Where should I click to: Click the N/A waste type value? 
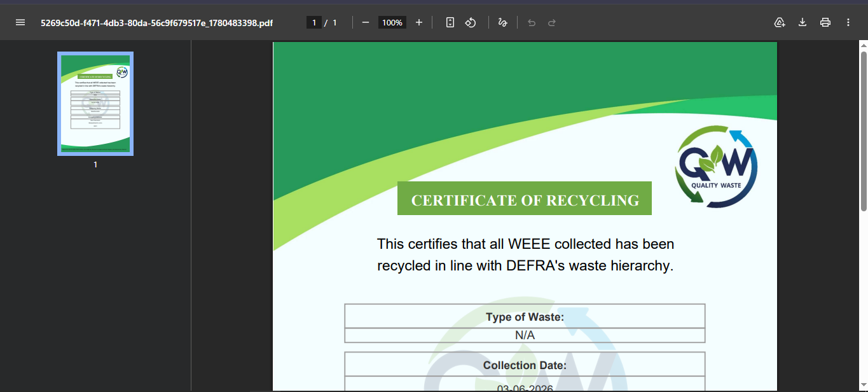tap(525, 335)
